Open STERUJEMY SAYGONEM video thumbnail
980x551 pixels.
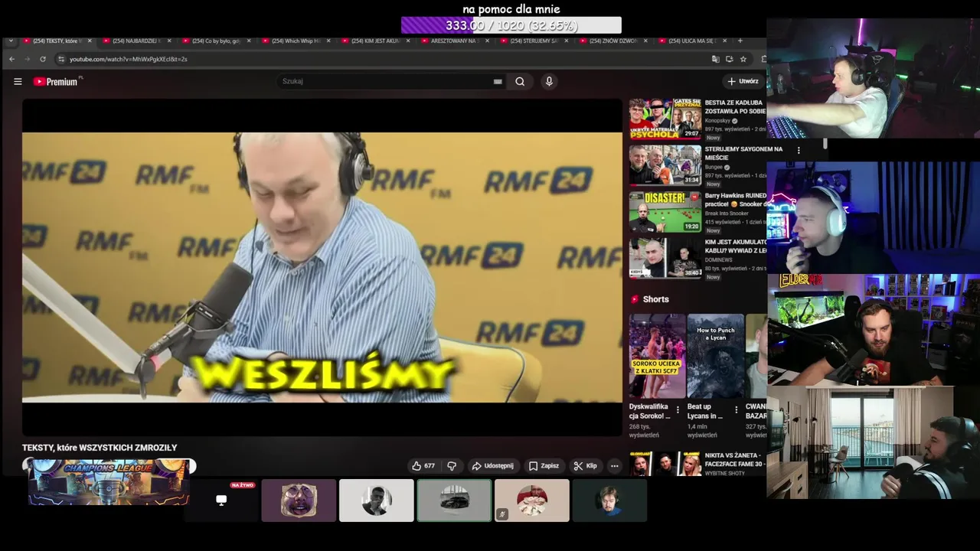(x=665, y=165)
